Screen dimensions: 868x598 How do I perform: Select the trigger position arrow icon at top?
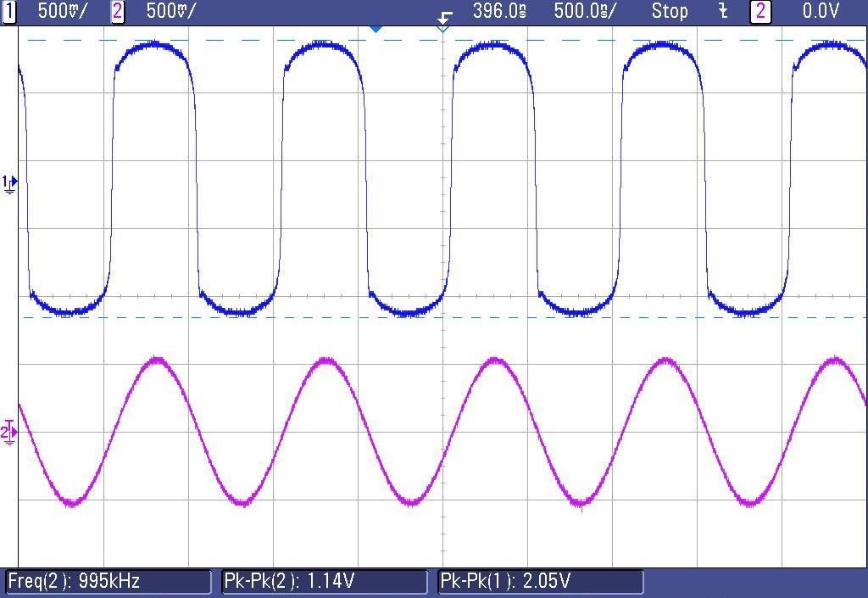pos(444,17)
